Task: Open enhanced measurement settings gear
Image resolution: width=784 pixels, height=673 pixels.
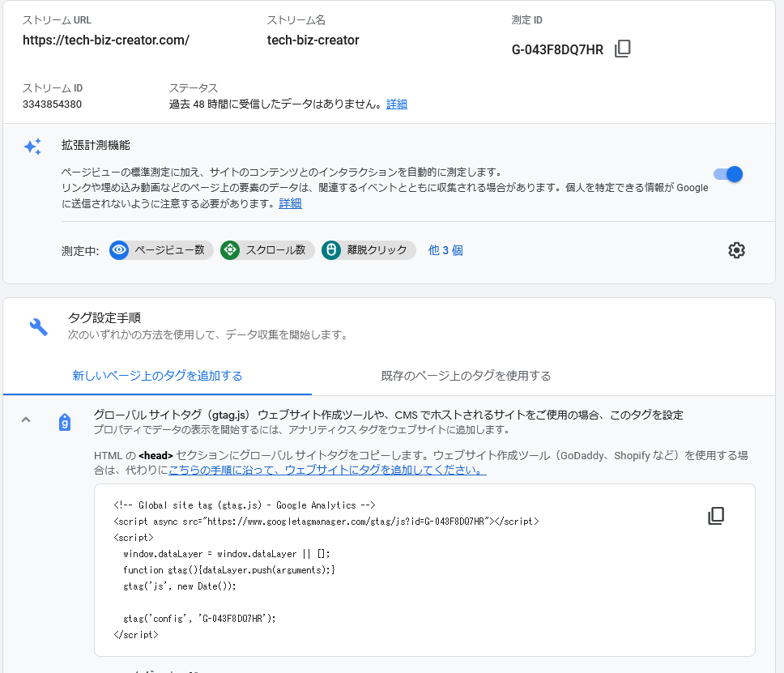Action: (735, 250)
